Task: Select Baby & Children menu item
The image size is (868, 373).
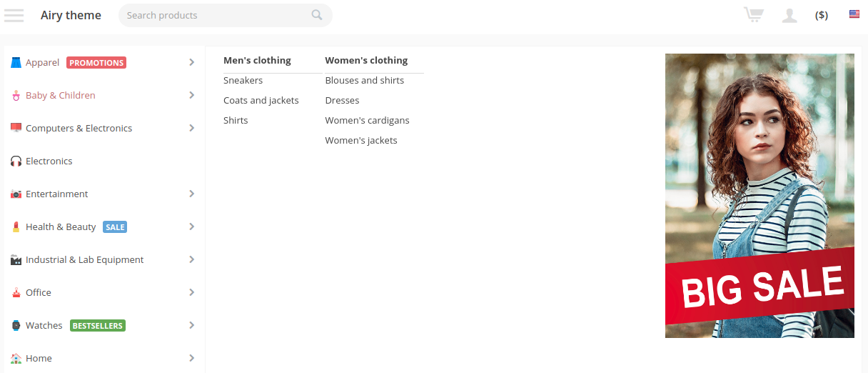Action: pyautogui.click(x=104, y=95)
